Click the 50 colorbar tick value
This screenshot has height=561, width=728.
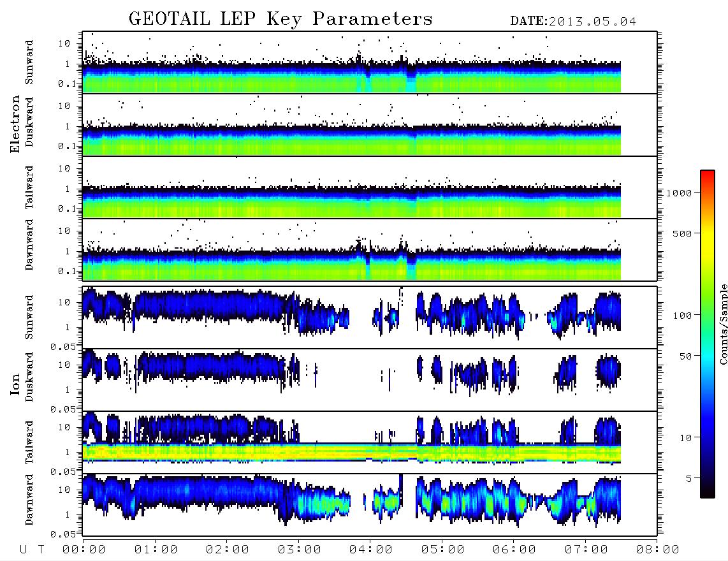686,356
